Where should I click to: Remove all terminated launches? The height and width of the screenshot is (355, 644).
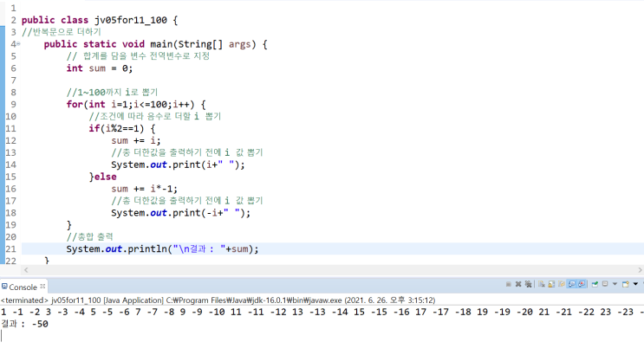(528, 284)
